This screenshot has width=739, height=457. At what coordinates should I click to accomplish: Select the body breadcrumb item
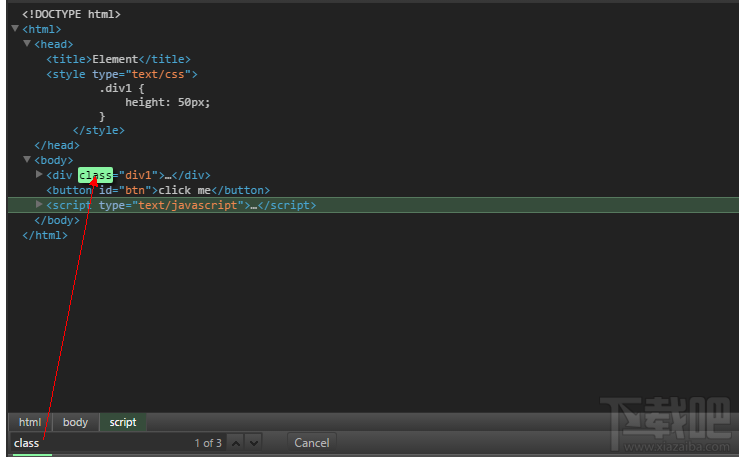pos(76,422)
